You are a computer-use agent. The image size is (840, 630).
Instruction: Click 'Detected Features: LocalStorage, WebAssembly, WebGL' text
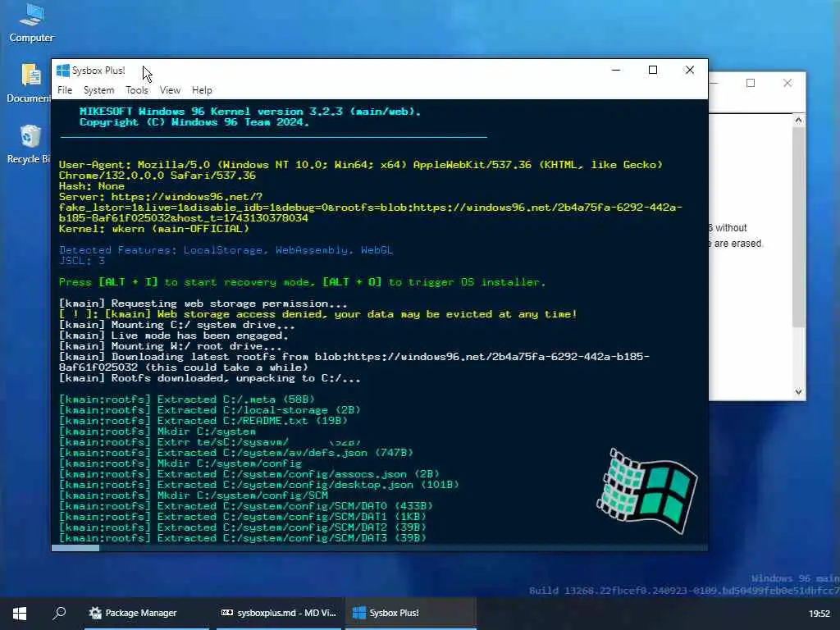(x=226, y=250)
